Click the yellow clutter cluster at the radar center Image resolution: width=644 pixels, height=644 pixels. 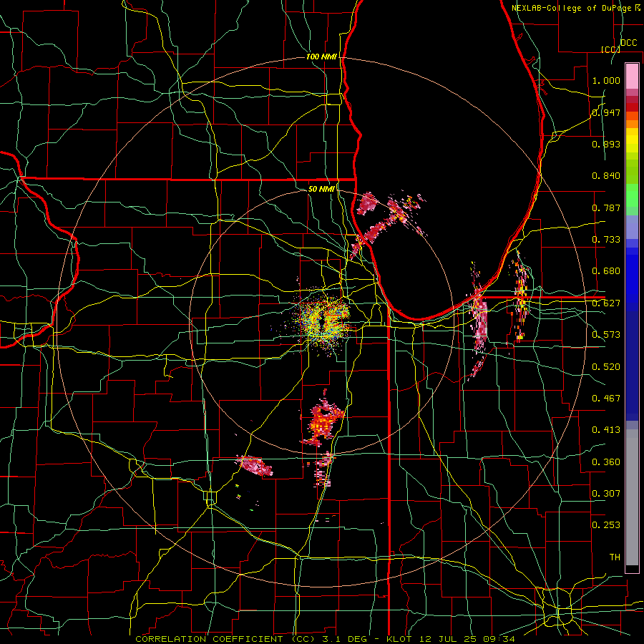click(323, 322)
